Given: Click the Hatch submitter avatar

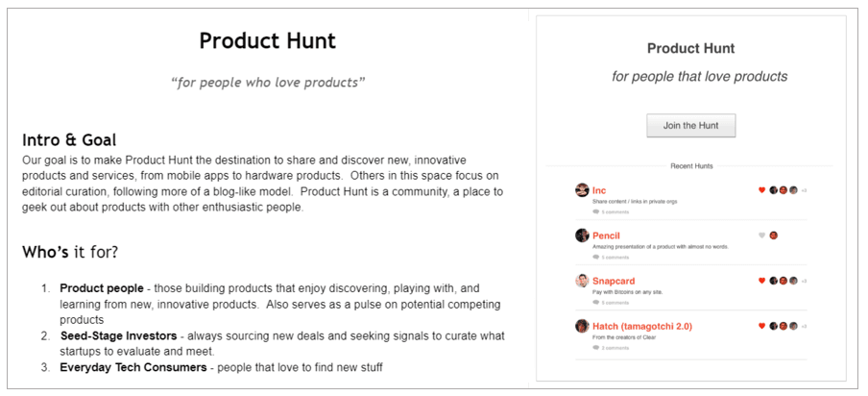Looking at the screenshot, I should 582,326.
